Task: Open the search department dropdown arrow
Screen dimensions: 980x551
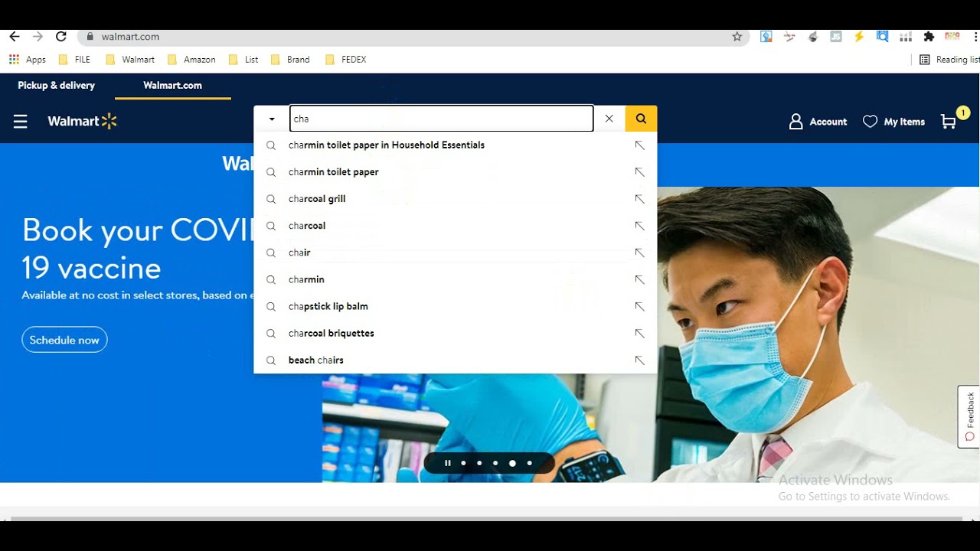Action: (x=272, y=119)
